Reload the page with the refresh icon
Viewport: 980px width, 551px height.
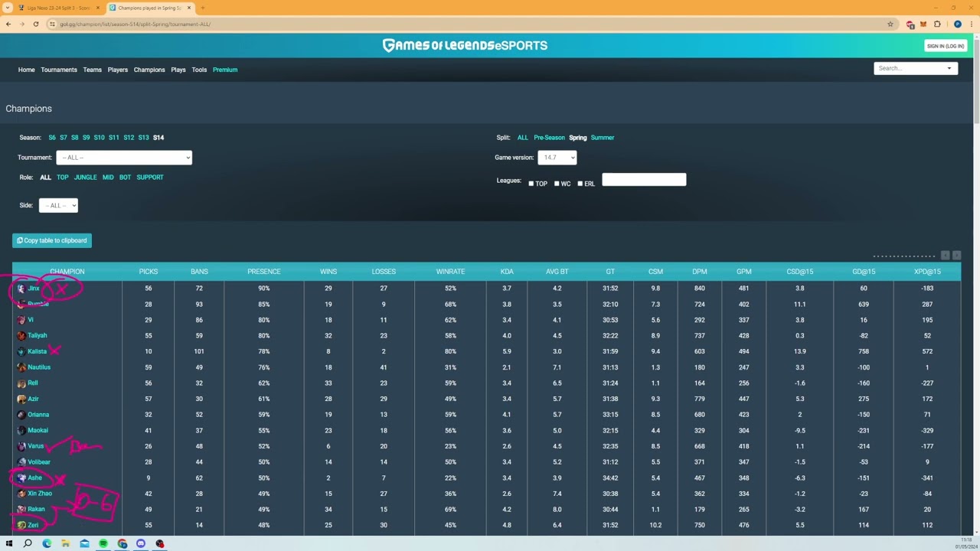point(35,24)
